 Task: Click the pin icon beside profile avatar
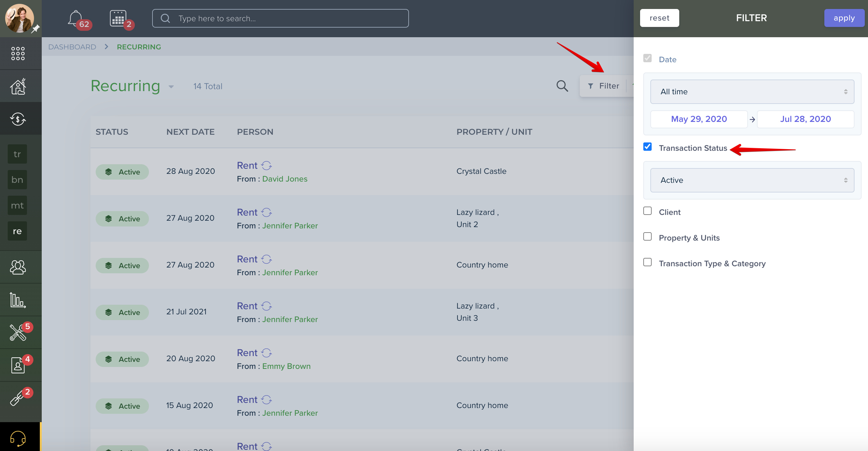tap(35, 29)
